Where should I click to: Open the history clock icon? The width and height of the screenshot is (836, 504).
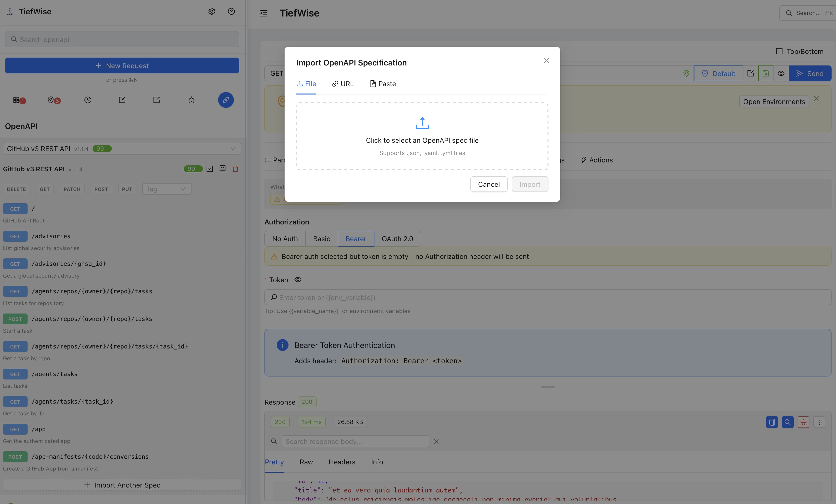88,100
